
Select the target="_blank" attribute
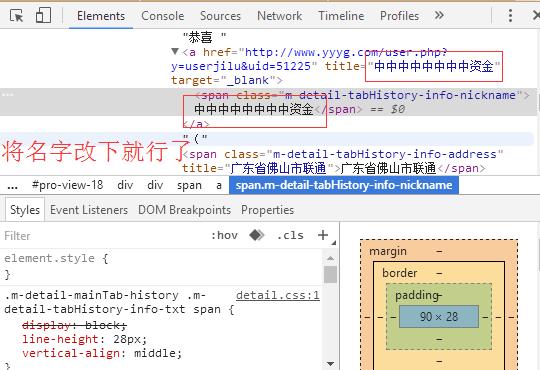click(224, 80)
